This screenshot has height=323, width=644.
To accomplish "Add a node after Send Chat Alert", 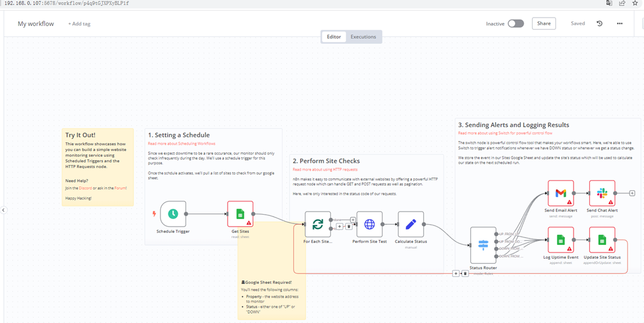I will click(631, 193).
